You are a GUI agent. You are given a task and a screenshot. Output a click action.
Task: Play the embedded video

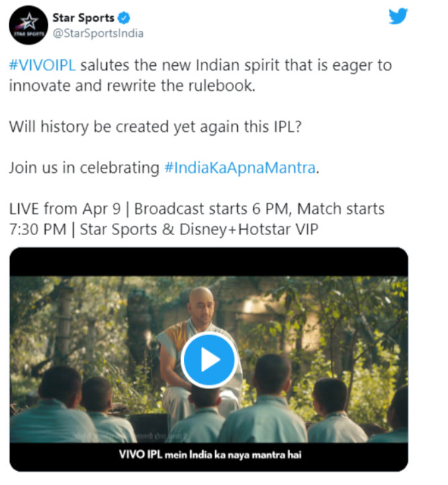tap(209, 360)
